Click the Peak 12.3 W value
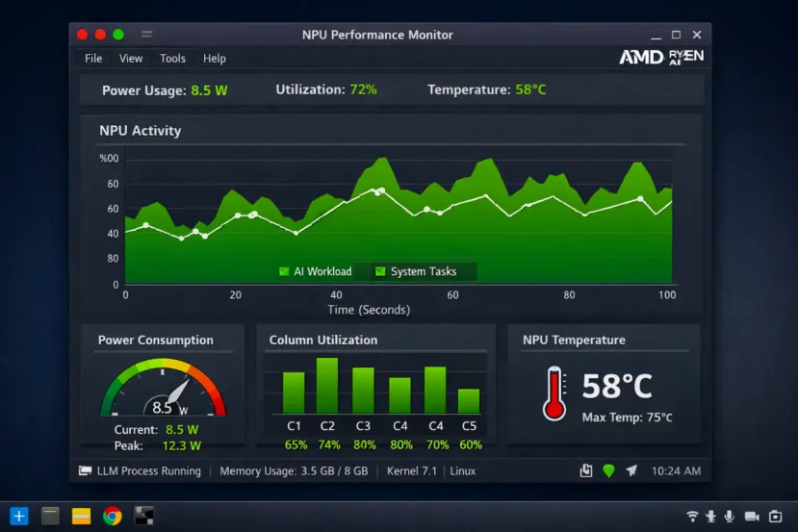This screenshot has height=532, width=798. 182,446
